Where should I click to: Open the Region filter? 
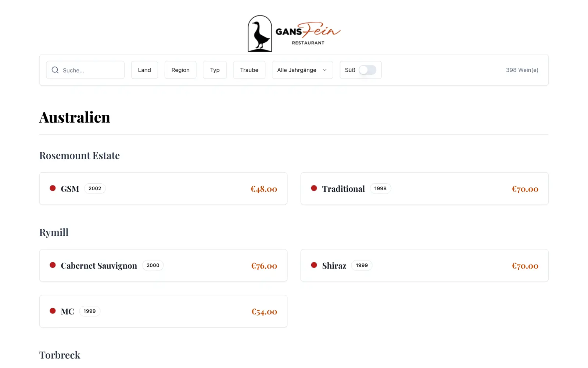coord(180,70)
